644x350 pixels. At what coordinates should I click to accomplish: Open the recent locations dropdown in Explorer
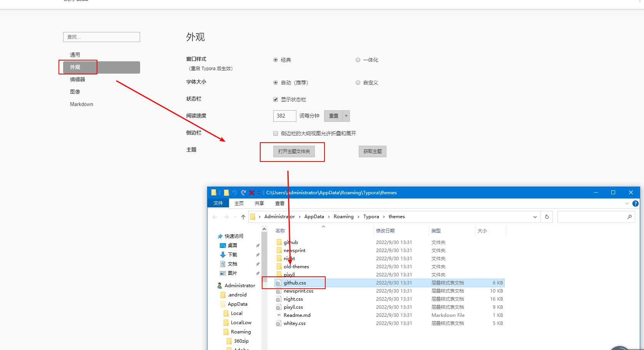235,217
